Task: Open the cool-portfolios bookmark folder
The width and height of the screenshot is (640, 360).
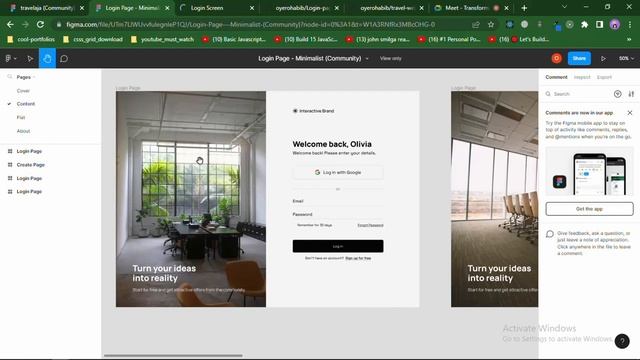Action: [x=31, y=40]
